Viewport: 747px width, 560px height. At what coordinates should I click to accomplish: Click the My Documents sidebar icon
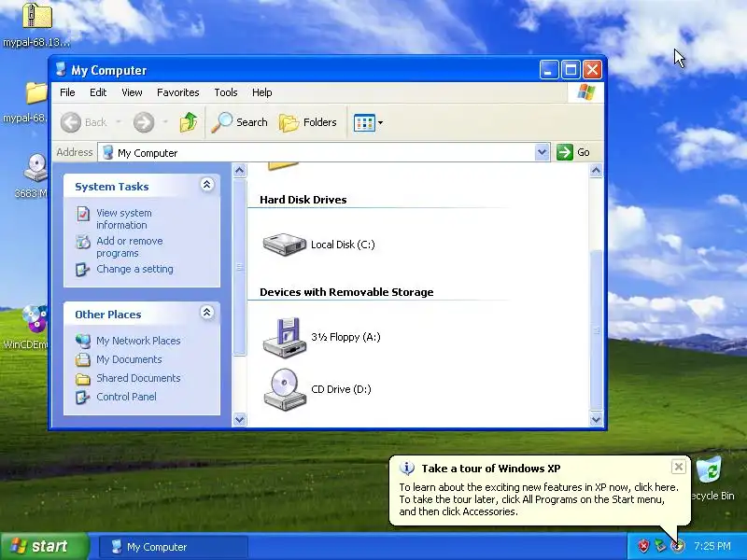(83, 359)
